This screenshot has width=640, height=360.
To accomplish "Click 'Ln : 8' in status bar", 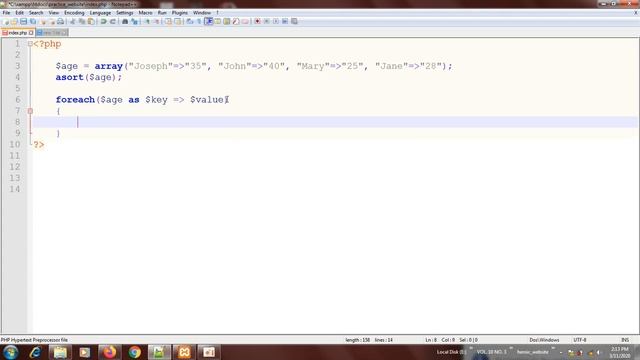I will click(431, 340).
